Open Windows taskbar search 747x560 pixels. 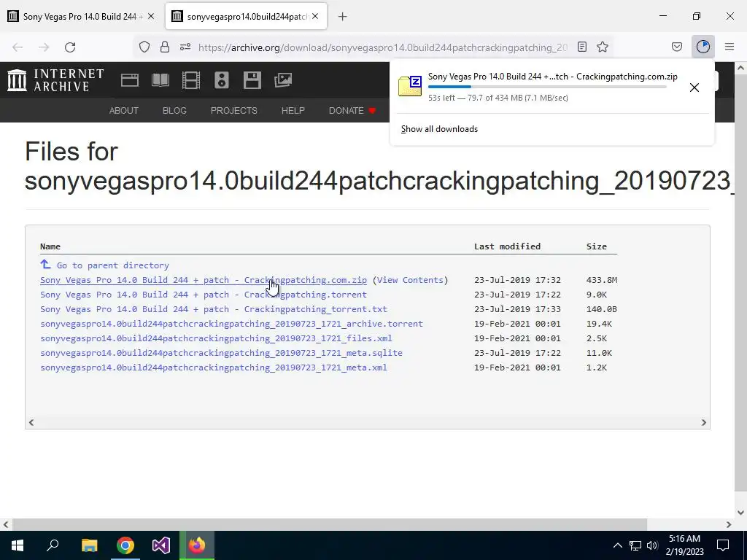coord(53,545)
